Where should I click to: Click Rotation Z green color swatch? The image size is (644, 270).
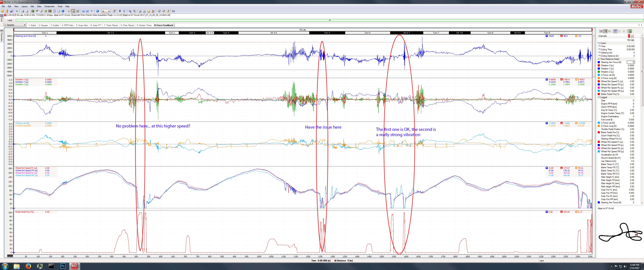[599, 72]
